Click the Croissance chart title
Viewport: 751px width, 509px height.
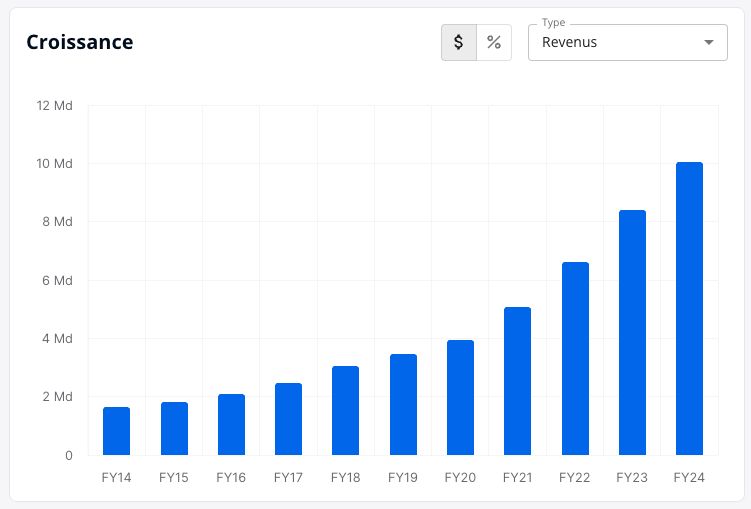80,42
